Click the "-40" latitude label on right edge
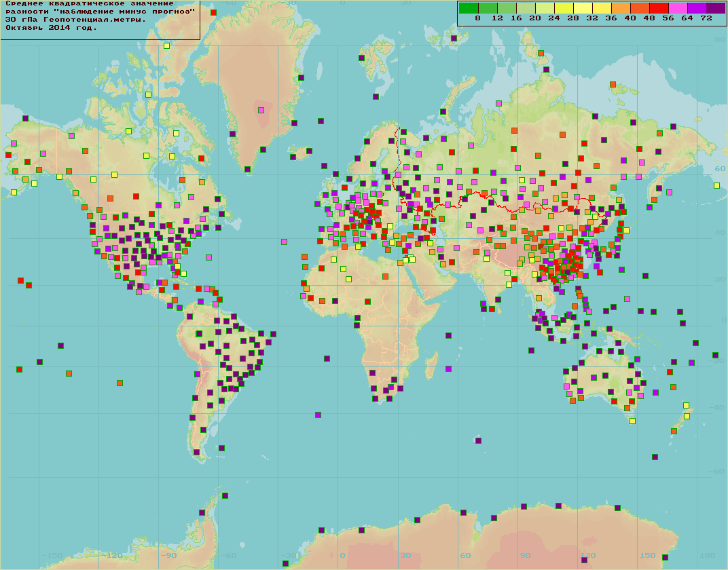728x570 pixels. (717, 407)
